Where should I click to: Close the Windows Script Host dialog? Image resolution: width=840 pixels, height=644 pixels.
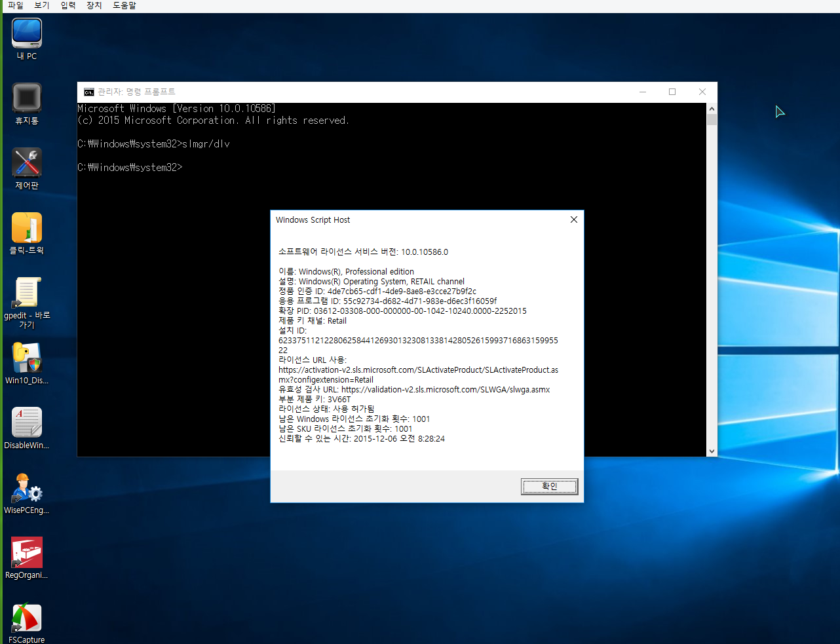tap(573, 219)
